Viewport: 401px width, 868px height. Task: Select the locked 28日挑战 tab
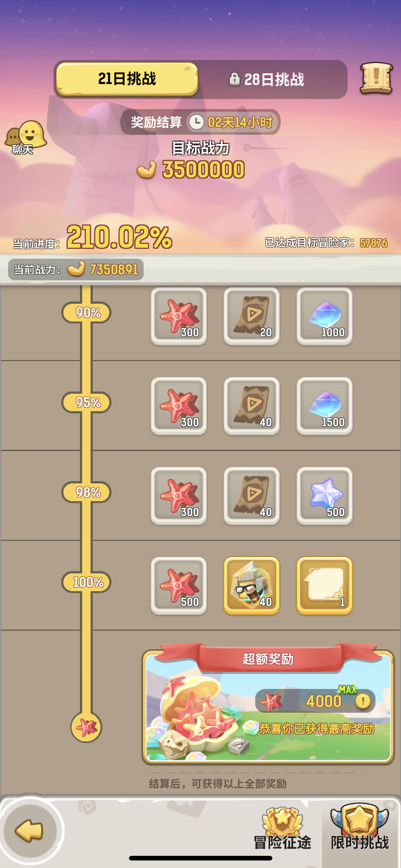coord(267,80)
